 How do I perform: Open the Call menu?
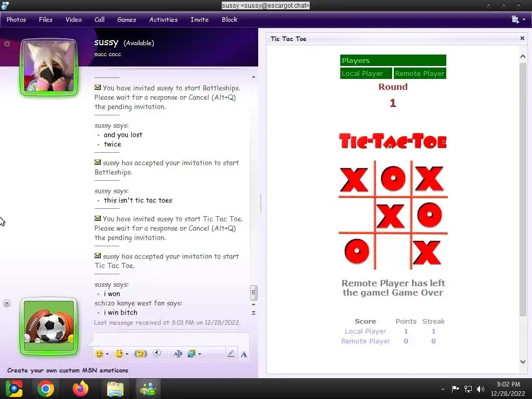tap(99, 20)
